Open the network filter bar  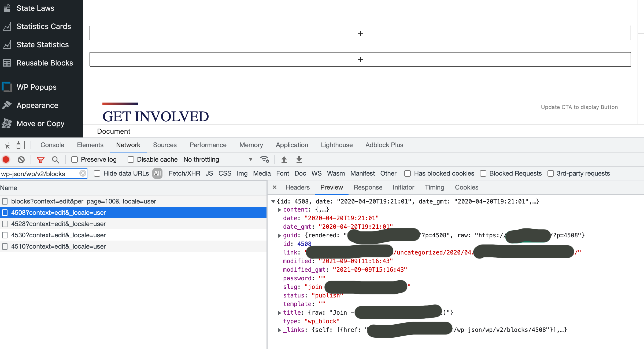[x=40, y=159]
